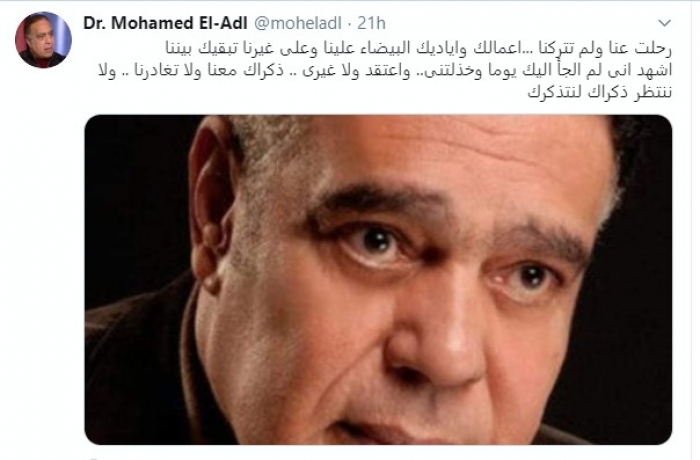The image size is (700, 460).
Task: Click the second tweet line starting اشهد انى
Action: click(385, 71)
